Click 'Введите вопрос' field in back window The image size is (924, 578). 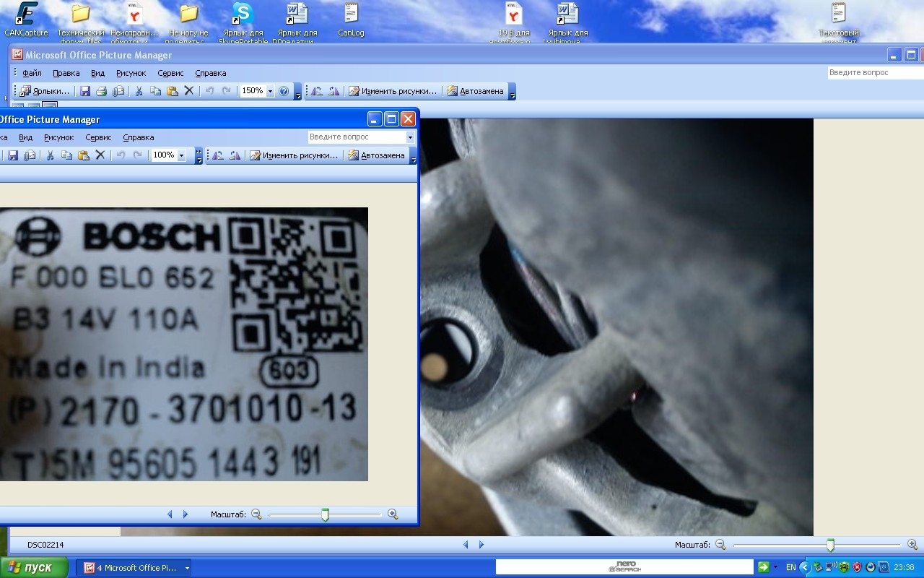click(876, 73)
